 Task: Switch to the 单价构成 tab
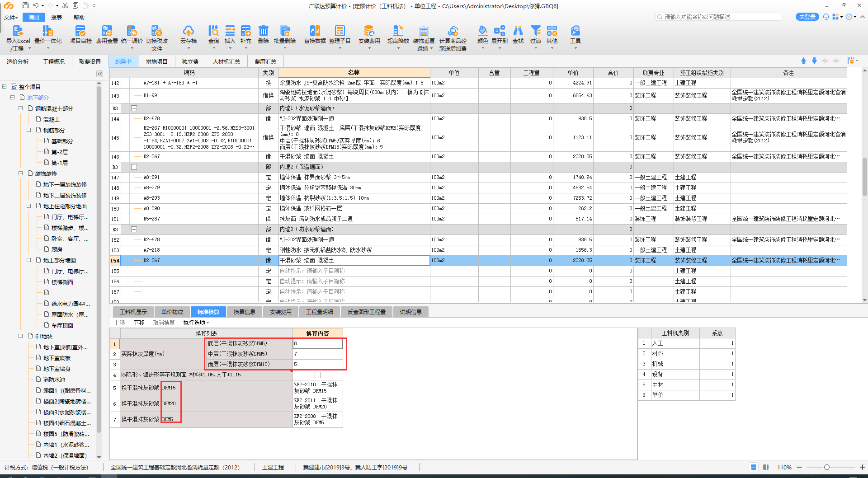pos(172,312)
